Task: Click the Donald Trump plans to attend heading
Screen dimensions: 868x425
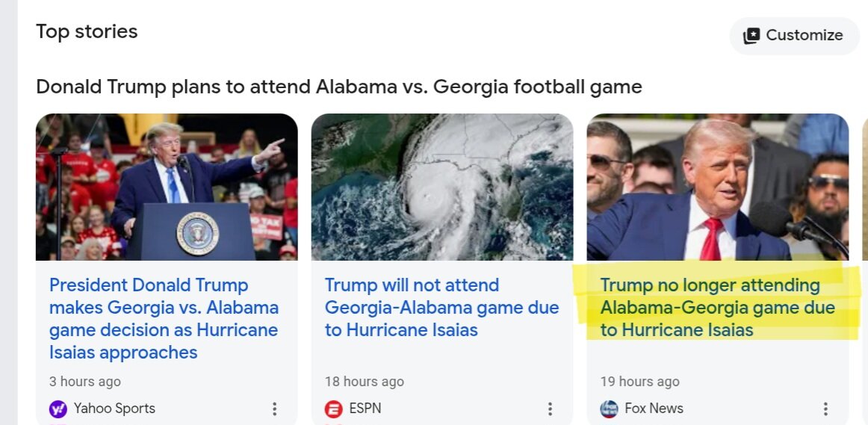Action: (339, 87)
